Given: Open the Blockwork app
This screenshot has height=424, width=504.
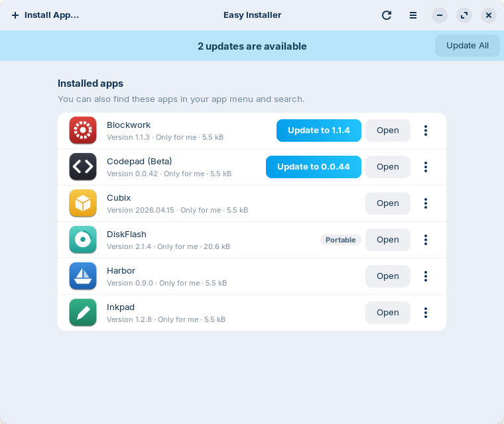Looking at the screenshot, I should pyautogui.click(x=388, y=131).
